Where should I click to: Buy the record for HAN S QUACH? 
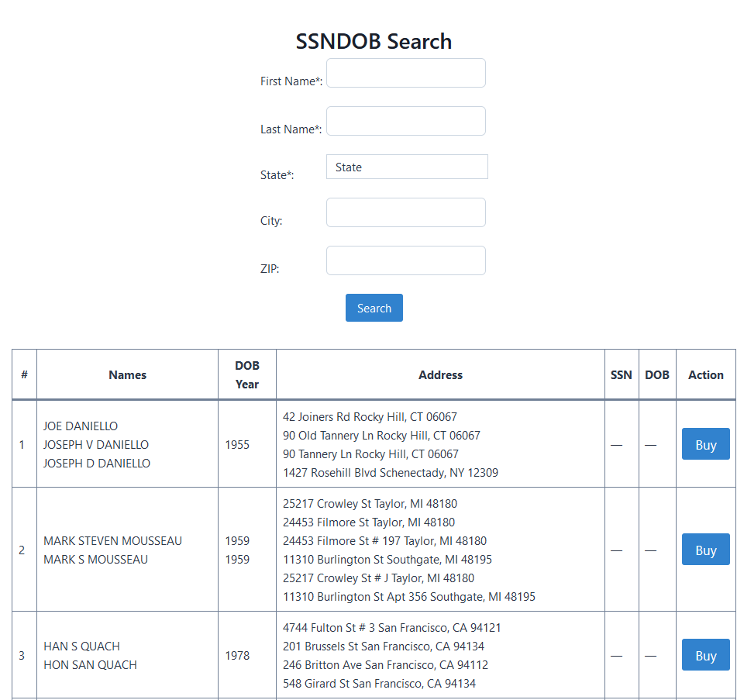click(x=705, y=655)
